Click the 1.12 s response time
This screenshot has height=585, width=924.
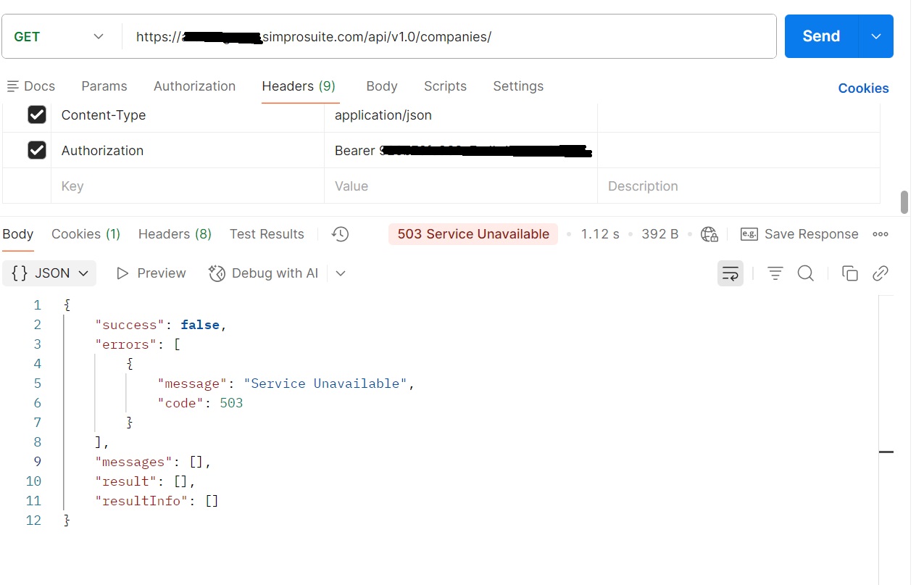point(600,234)
